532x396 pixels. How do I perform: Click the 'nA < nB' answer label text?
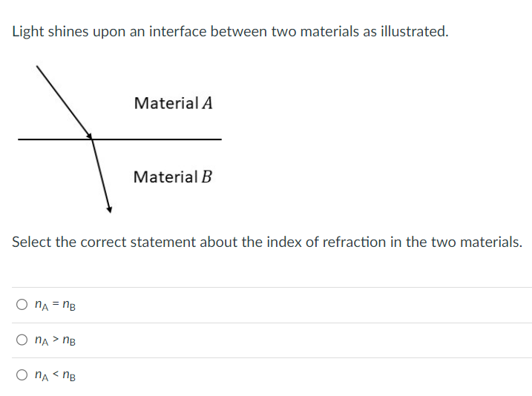tap(56, 376)
